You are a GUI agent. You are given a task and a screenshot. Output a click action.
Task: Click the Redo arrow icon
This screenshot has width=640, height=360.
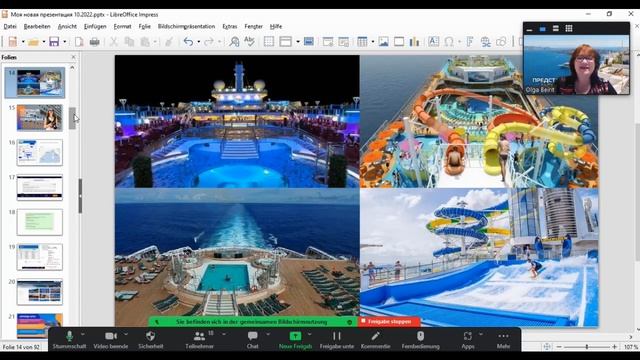pyautogui.click(x=209, y=42)
